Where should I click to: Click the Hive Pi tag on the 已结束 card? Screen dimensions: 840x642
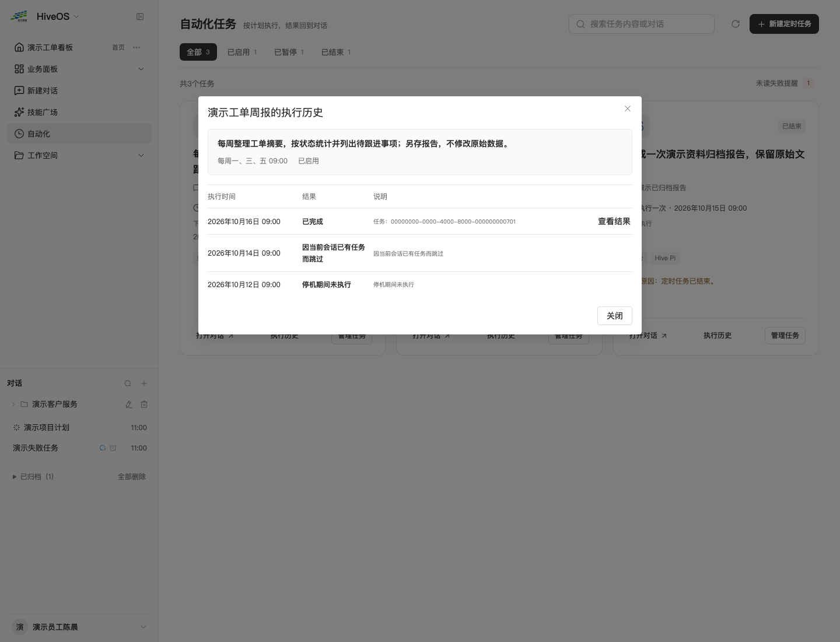click(665, 258)
